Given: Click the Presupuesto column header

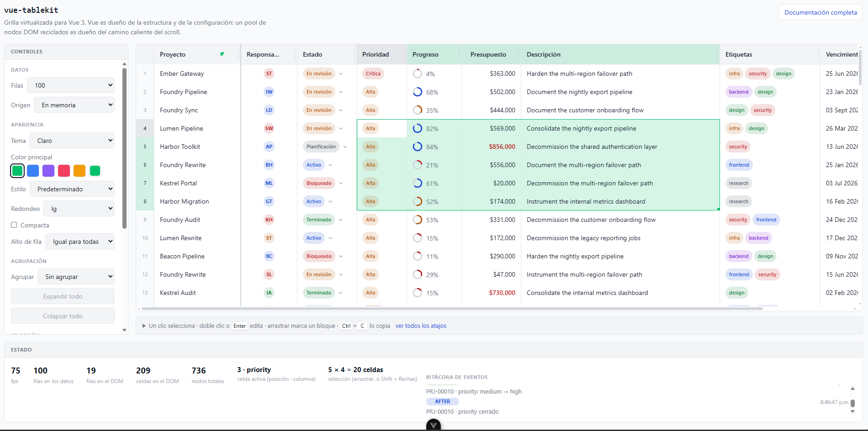Looking at the screenshot, I should [491, 54].
